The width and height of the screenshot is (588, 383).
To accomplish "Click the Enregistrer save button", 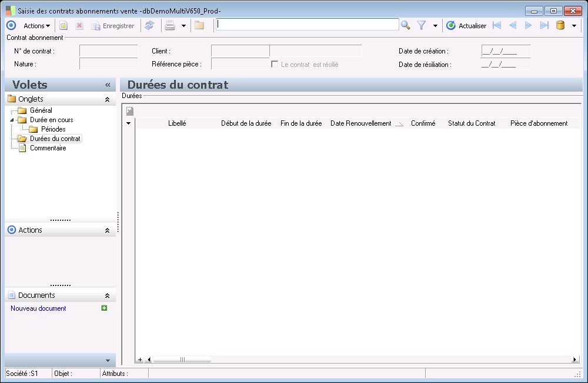I will (x=113, y=26).
